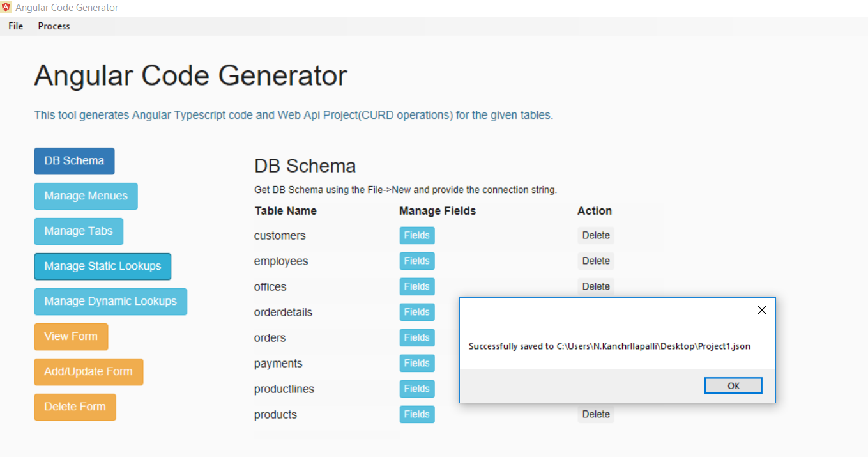Open Manage Dynamic Lookups
Viewport: 868px width, 457px height.
(x=110, y=302)
